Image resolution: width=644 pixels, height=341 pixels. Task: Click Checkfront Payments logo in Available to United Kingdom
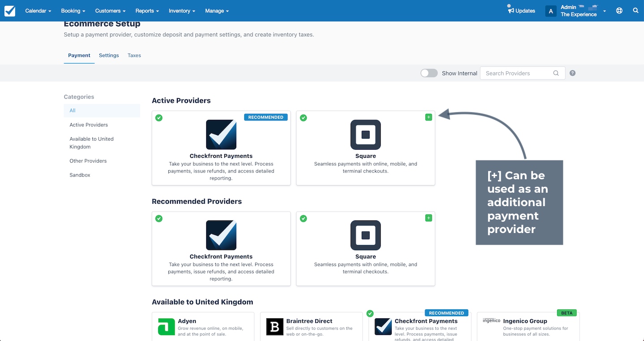coord(383,327)
